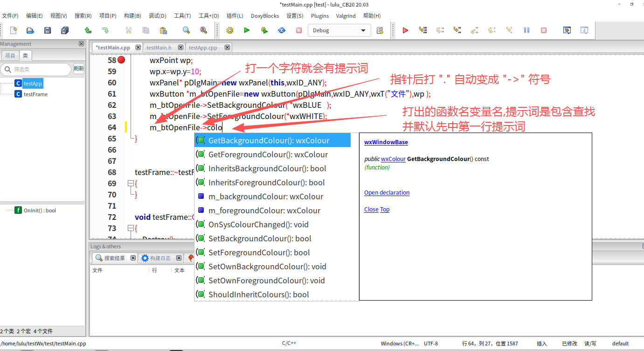This screenshot has width=644, height=351.
Task: Click the Redo arrow icon
Action: pos(105,30)
